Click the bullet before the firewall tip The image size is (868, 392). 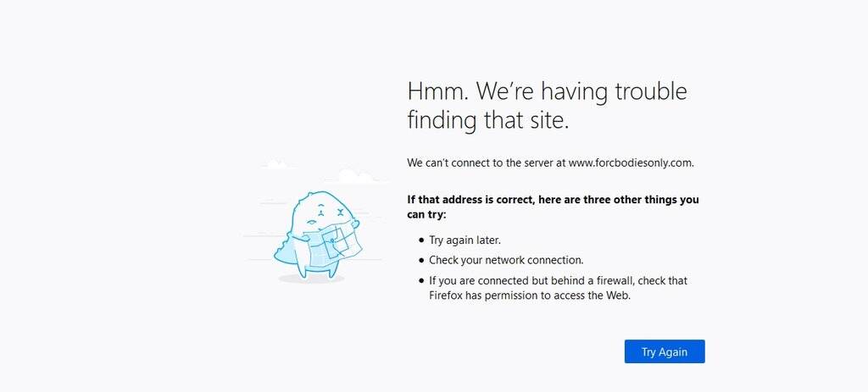[x=421, y=280]
